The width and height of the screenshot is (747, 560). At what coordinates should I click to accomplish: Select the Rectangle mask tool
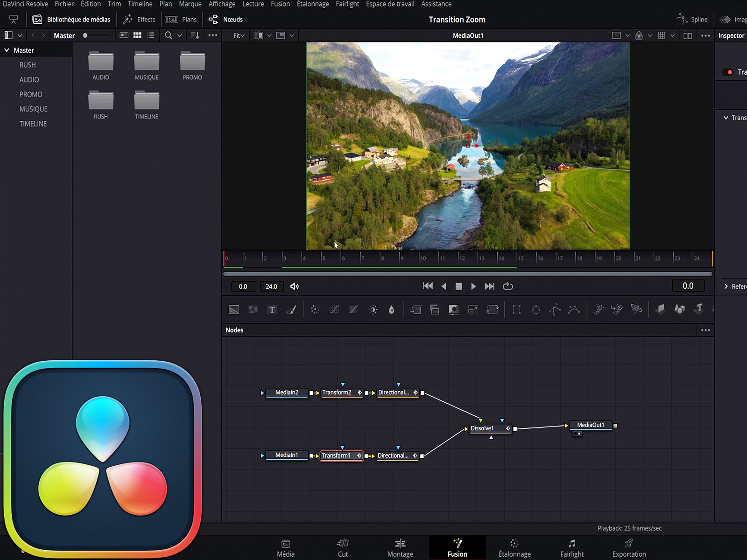(516, 310)
